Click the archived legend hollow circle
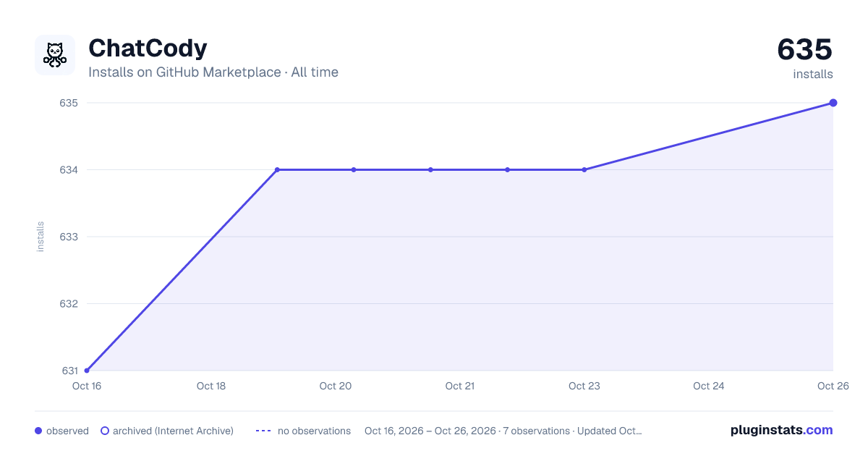The width and height of the screenshot is (868, 456). pos(105,431)
